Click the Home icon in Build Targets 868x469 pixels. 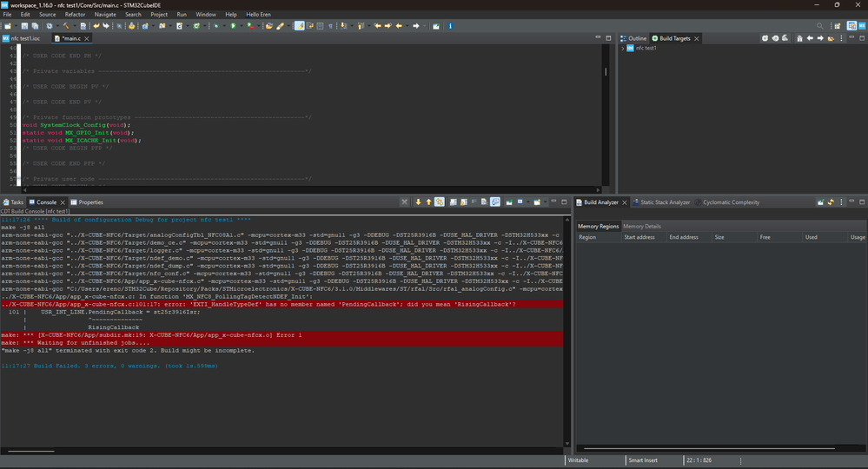point(799,38)
